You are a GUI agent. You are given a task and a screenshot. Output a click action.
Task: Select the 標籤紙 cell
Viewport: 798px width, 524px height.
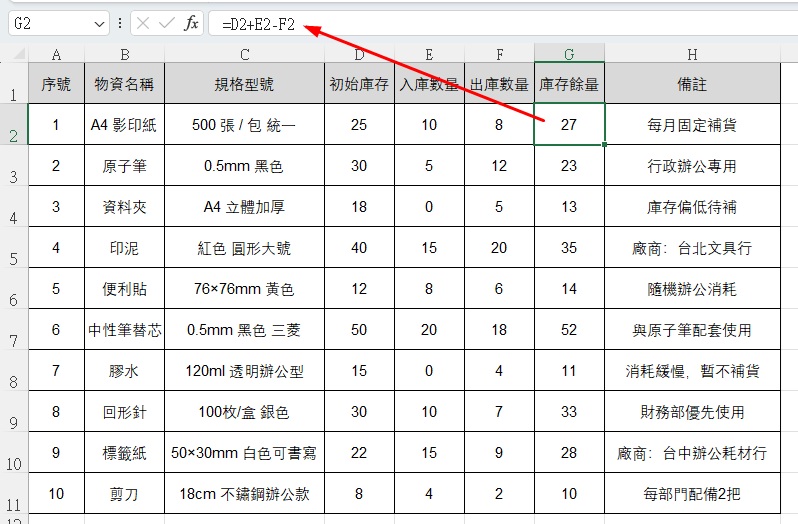tap(124, 453)
